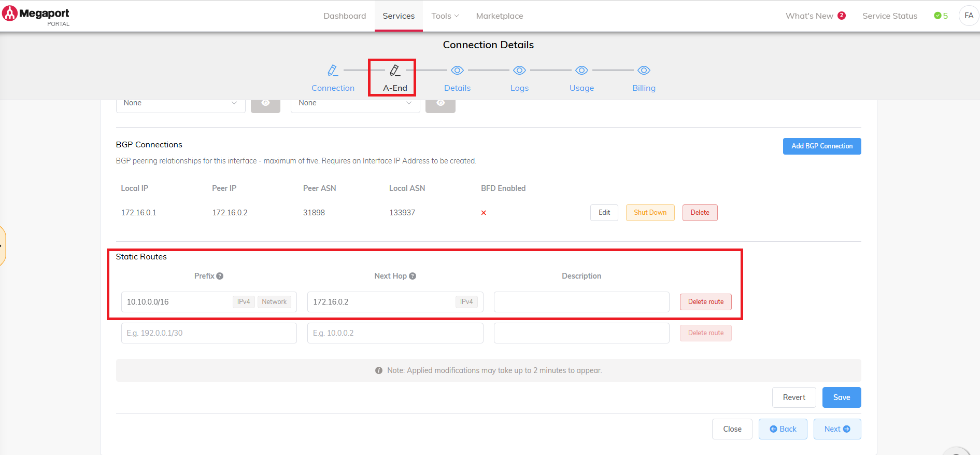Click the prefix field containing 10.10.0.0/16
The height and width of the screenshot is (455, 980).
pyautogui.click(x=209, y=302)
